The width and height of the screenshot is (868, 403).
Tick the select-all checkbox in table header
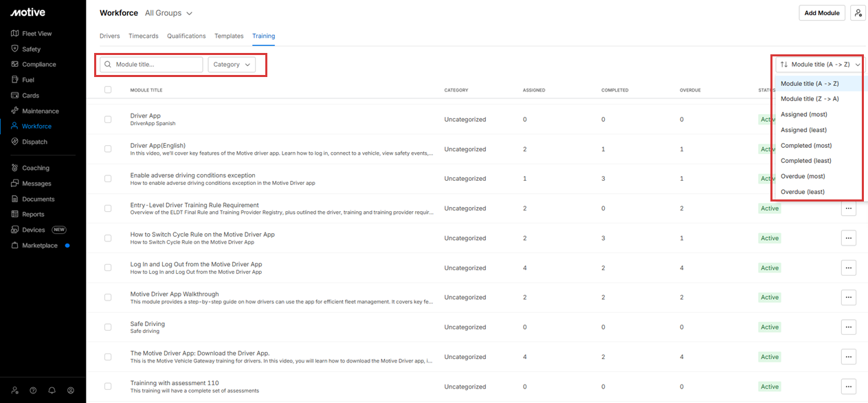point(108,90)
